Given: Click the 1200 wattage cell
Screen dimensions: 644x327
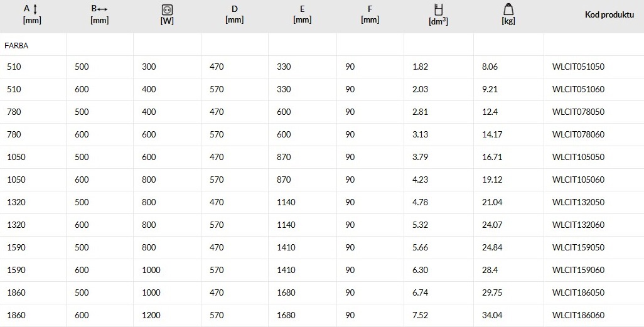Looking at the screenshot, I should pyautogui.click(x=151, y=315).
